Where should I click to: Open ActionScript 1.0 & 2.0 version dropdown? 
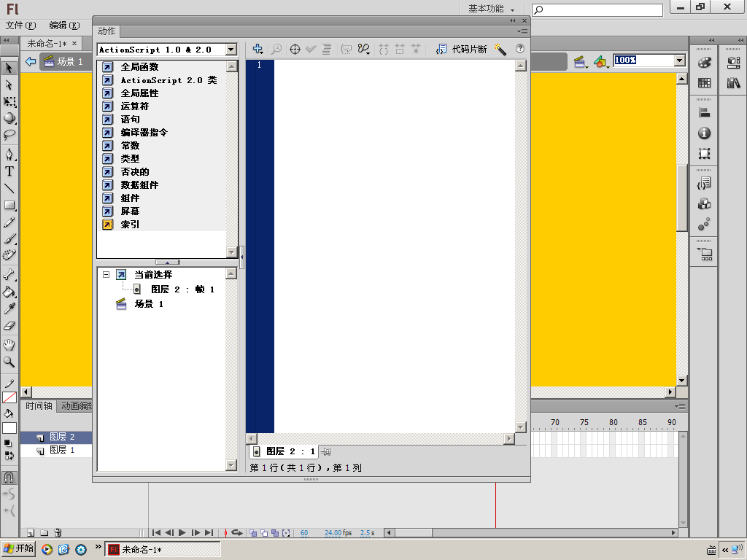(231, 50)
